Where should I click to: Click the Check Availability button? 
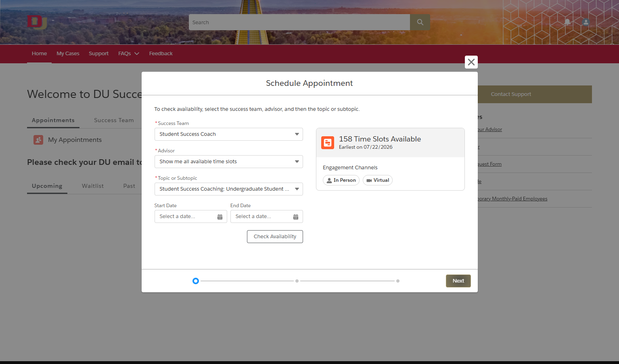(x=275, y=237)
